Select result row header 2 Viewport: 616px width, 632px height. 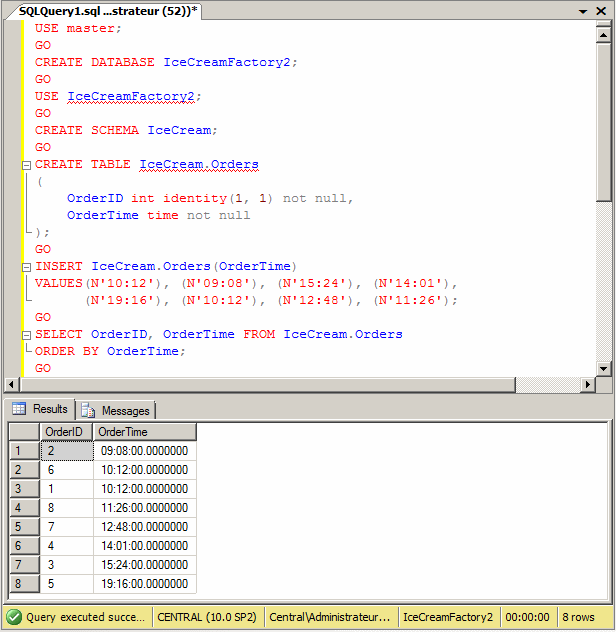(24, 470)
